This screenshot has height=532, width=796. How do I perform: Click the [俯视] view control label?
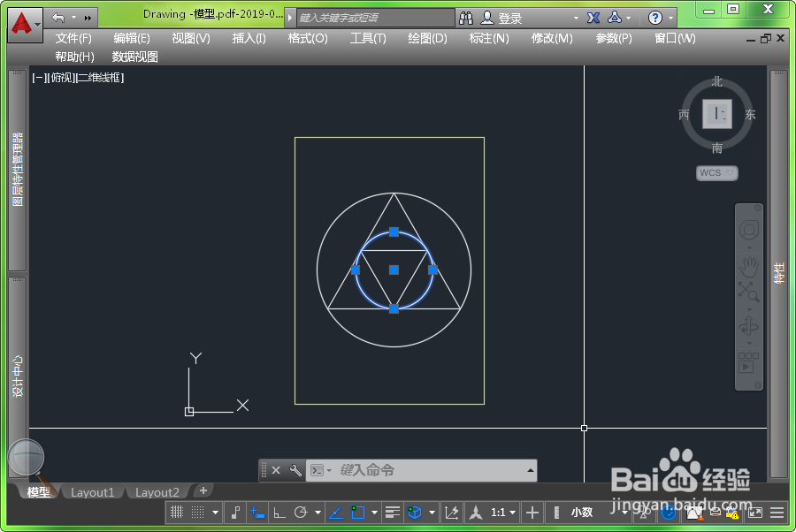60,78
